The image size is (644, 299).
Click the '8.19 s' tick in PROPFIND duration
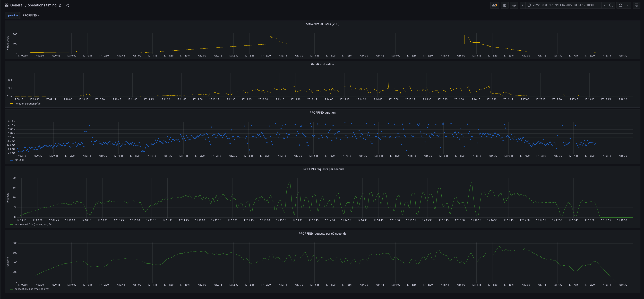coord(12,122)
